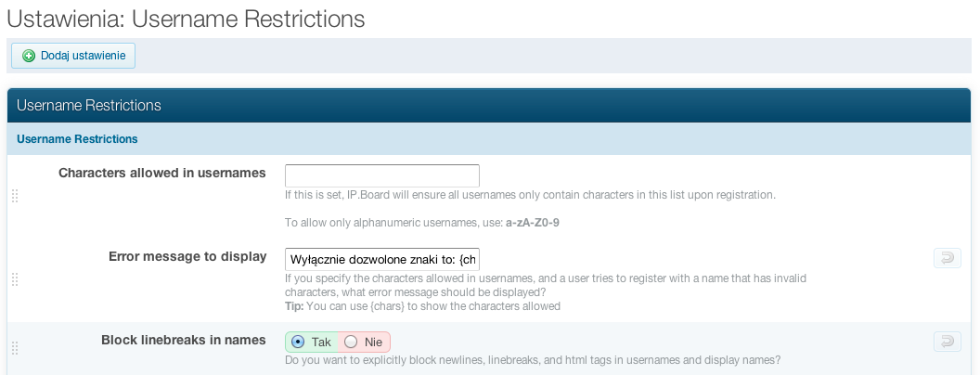Click the green plus icon beside Dodaj ustawienie
This screenshot has width=980, height=375.
click(29, 56)
